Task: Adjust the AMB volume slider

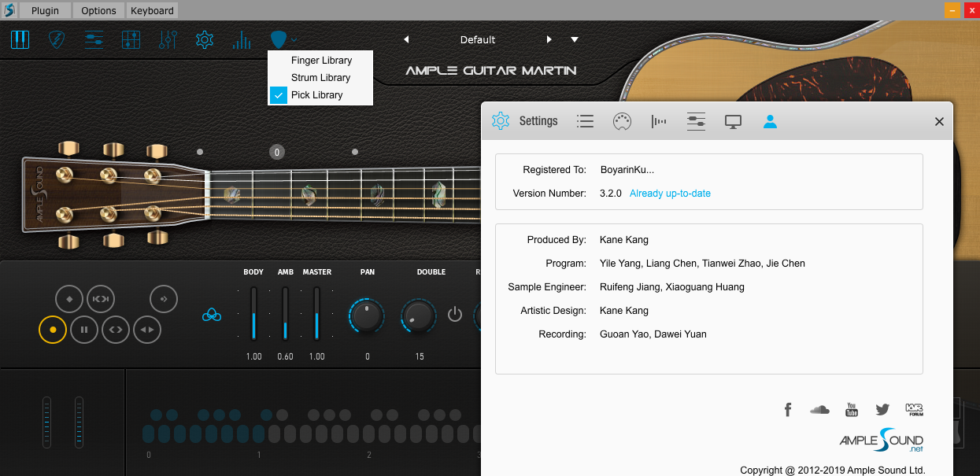Action: (x=285, y=313)
